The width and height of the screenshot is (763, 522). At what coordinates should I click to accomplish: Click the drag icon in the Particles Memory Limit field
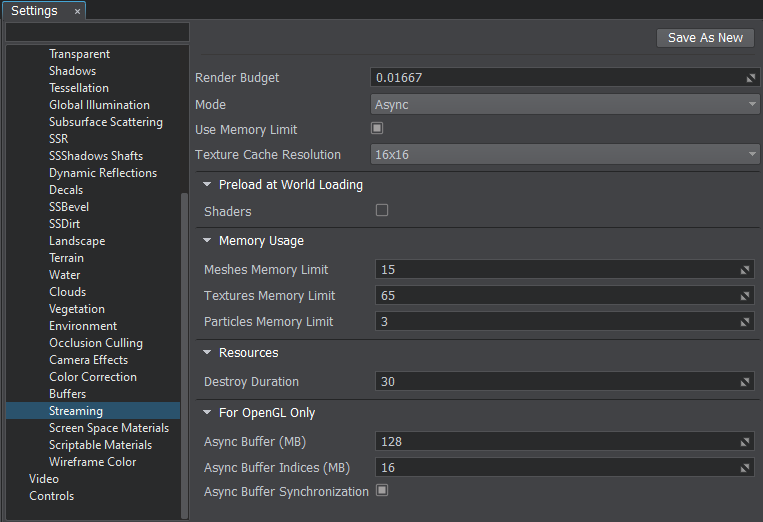[745, 322]
